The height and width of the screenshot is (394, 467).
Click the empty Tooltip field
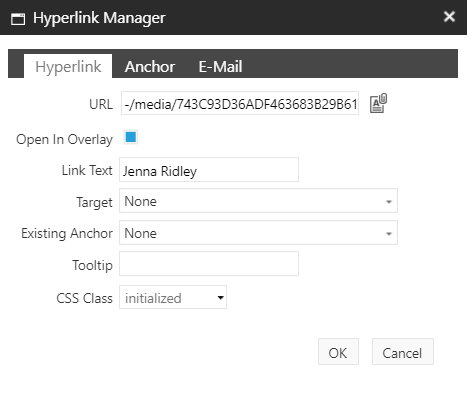(x=209, y=264)
